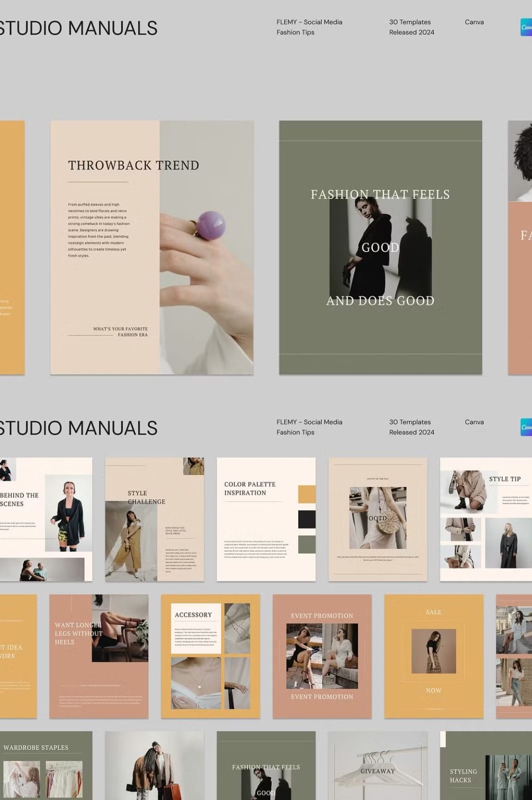Open the Color Palette Inspiration template
The width and height of the screenshot is (532, 800).
pyautogui.click(x=266, y=519)
